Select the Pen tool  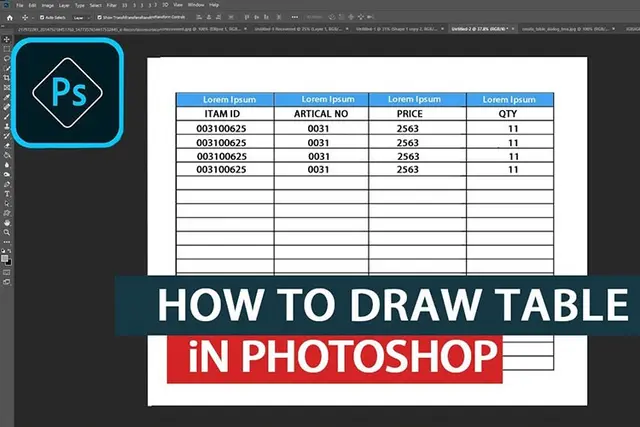point(7,185)
